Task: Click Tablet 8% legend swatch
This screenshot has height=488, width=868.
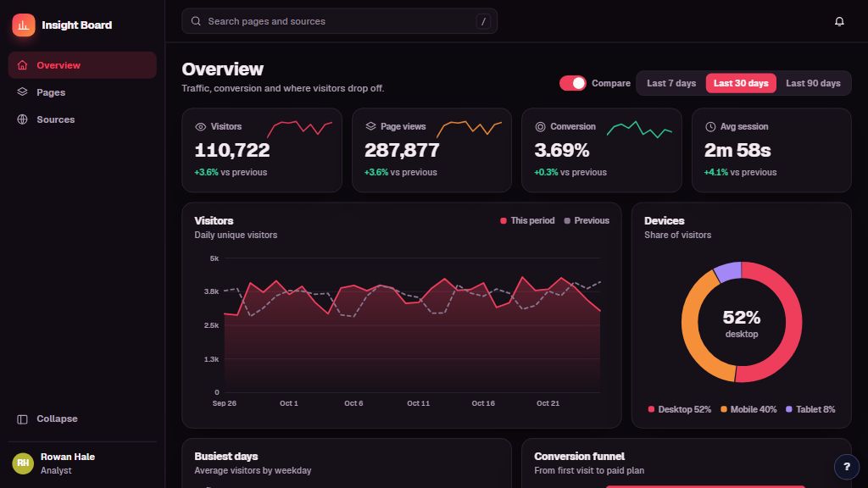Action: point(789,409)
